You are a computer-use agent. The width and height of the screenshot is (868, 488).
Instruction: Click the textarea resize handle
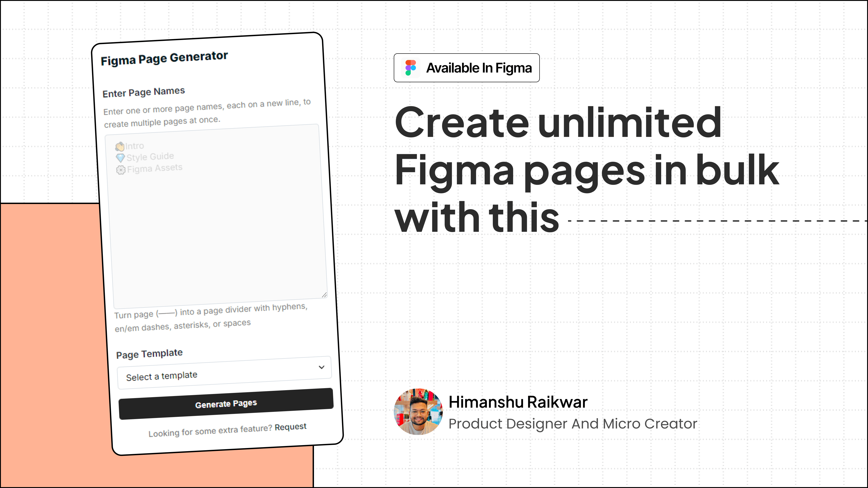pyautogui.click(x=324, y=295)
